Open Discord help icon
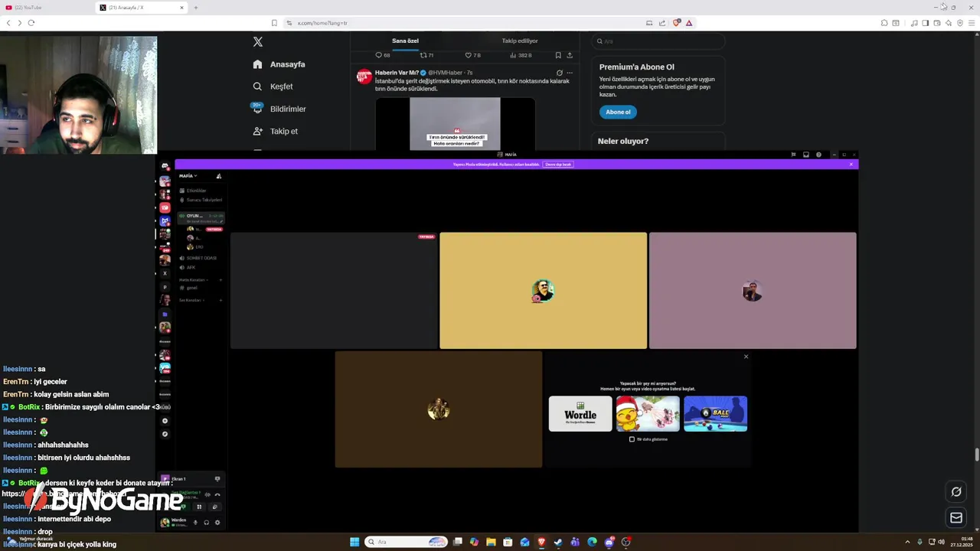Image resolution: width=980 pixels, height=551 pixels. (818, 155)
